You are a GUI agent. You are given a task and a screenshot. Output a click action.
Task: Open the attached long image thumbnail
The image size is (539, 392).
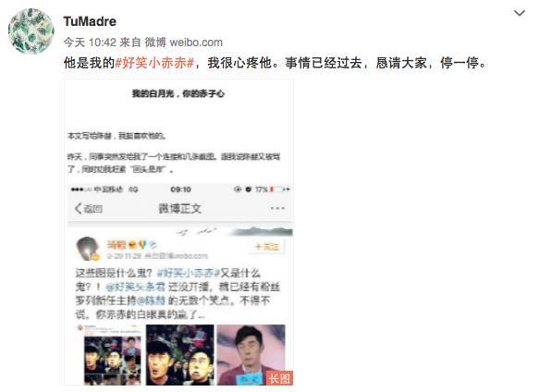click(x=178, y=232)
